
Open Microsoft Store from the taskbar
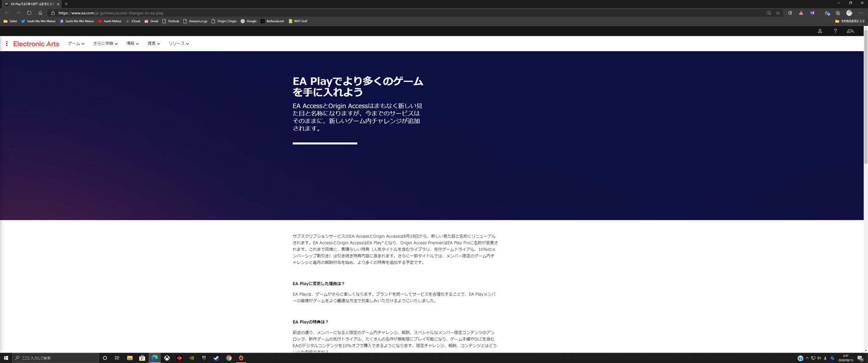[142, 358]
